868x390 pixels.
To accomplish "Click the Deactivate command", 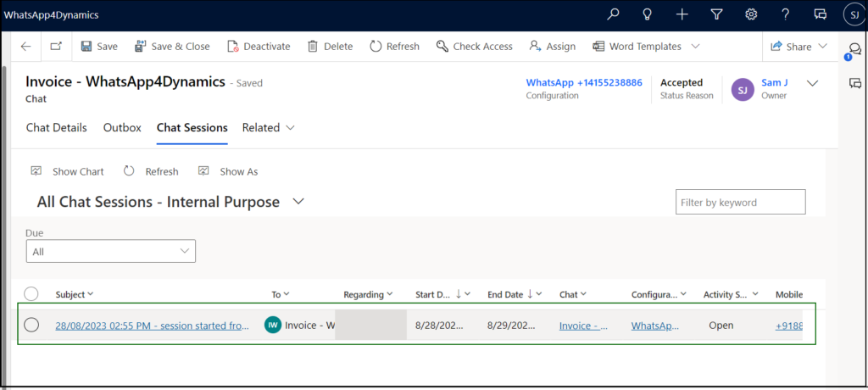I will point(259,47).
